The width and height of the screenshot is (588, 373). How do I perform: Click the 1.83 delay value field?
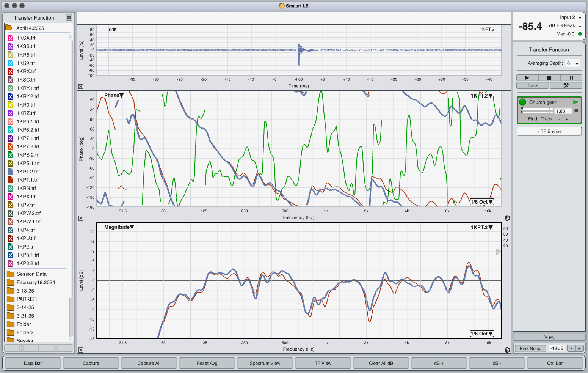563,111
